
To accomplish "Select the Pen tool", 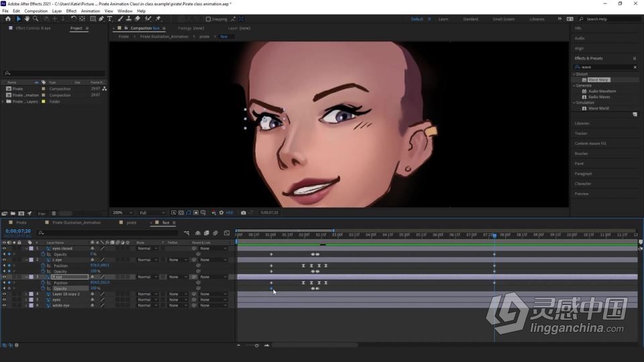I will [101, 19].
